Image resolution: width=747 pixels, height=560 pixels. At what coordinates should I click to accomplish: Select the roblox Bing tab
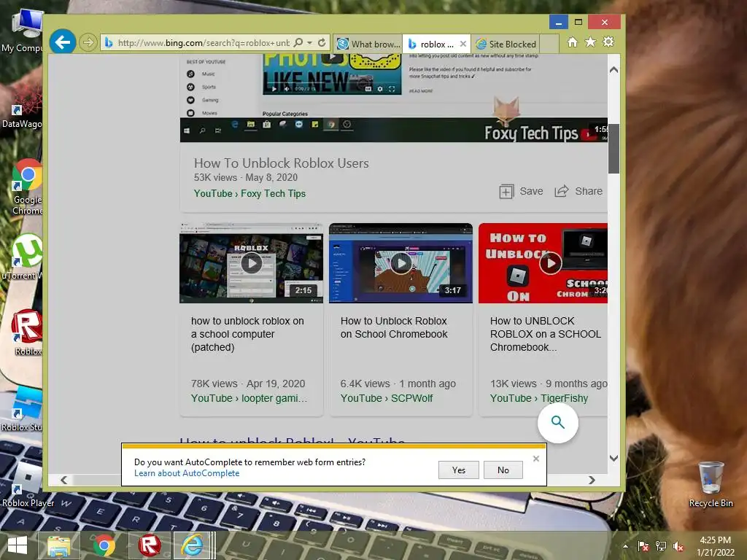coord(431,44)
